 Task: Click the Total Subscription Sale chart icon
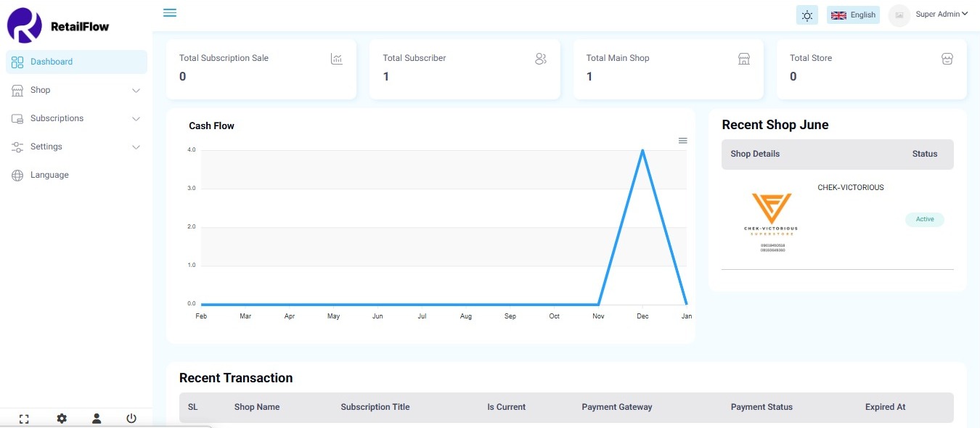point(336,59)
